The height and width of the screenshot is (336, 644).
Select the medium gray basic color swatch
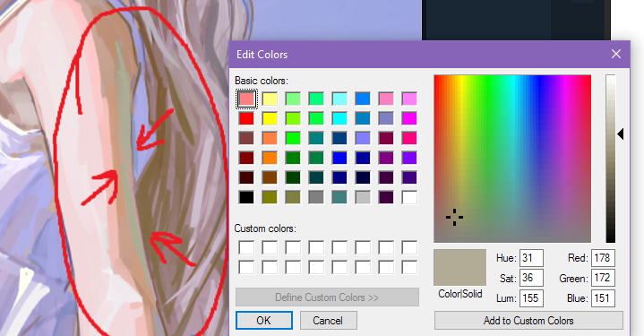pyautogui.click(x=316, y=198)
